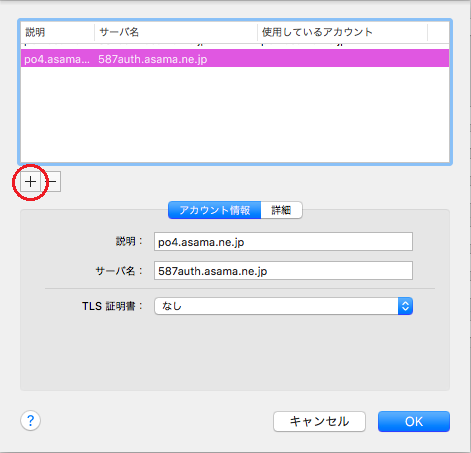Focus the サーバ名 text field

click(x=283, y=271)
